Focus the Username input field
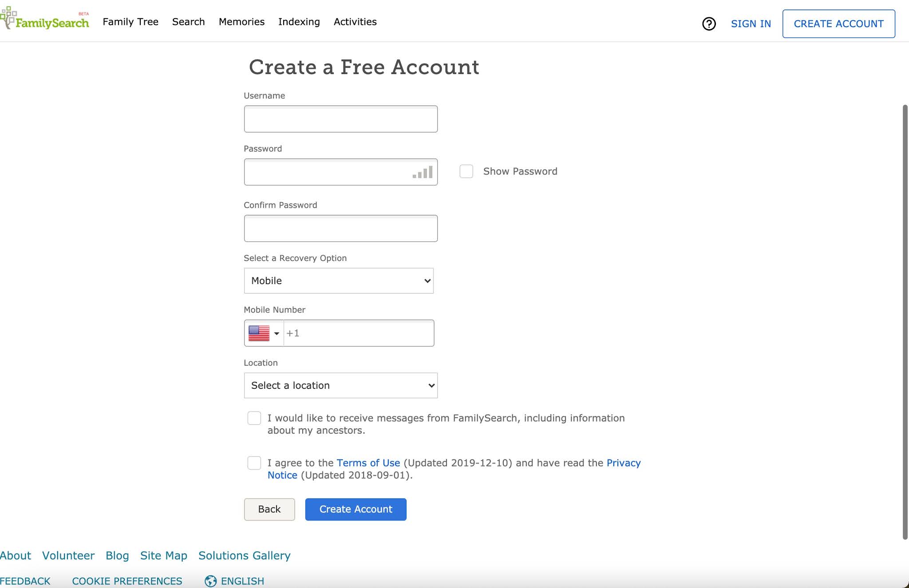Viewport: 909px width, 588px height. tap(340, 119)
